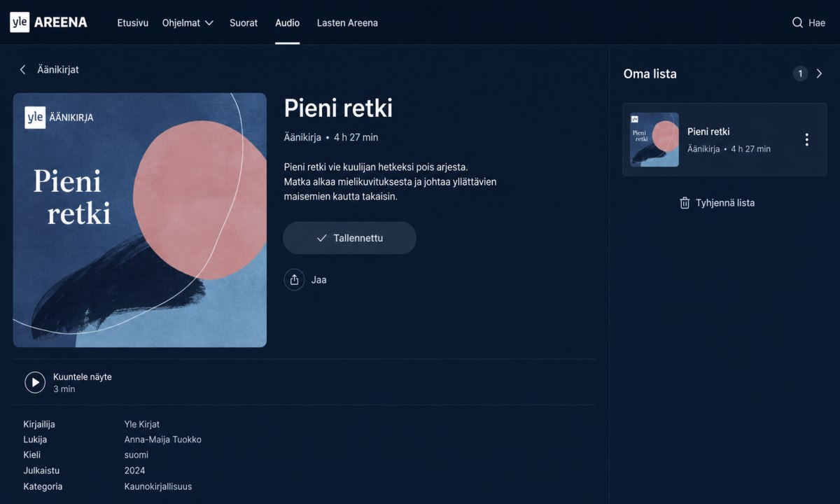
Task: Click the Jaa share icon
Action: (294, 279)
